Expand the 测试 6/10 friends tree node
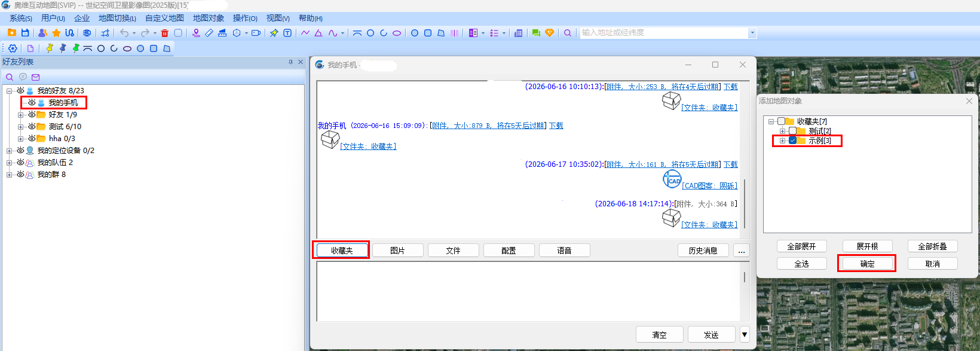 point(20,127)
